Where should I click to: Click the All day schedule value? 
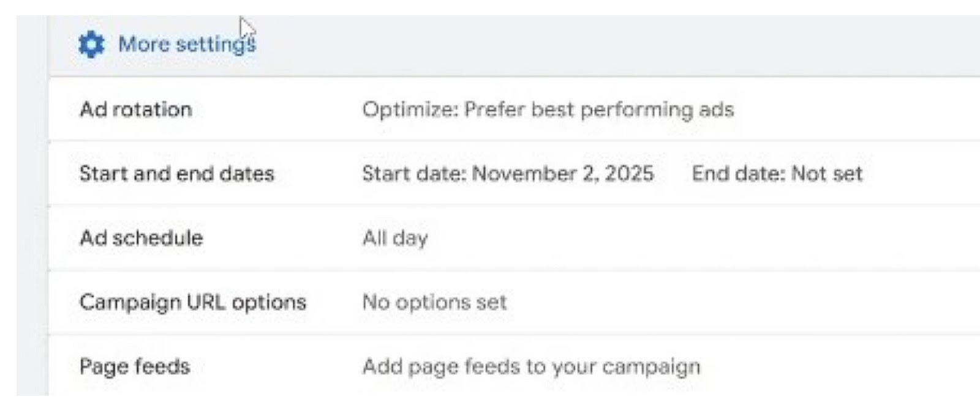coord(395,238)
